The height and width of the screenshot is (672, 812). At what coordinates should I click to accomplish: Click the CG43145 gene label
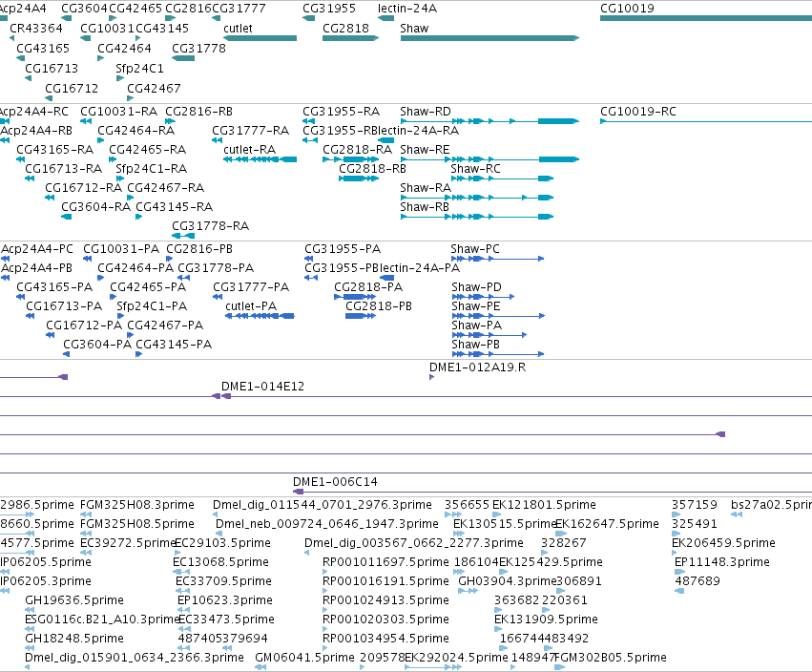162,28
